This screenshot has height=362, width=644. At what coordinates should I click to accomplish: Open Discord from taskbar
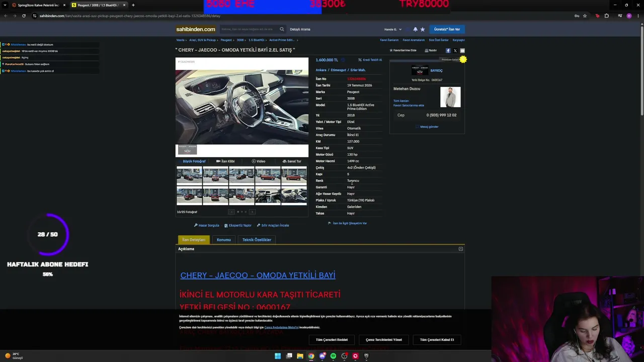[x=322, y=356]
